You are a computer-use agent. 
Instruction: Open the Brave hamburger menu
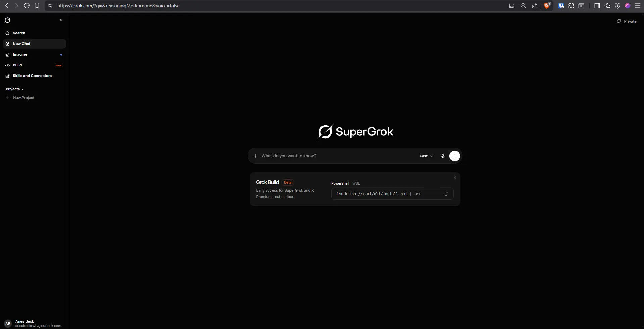[638, 6]
